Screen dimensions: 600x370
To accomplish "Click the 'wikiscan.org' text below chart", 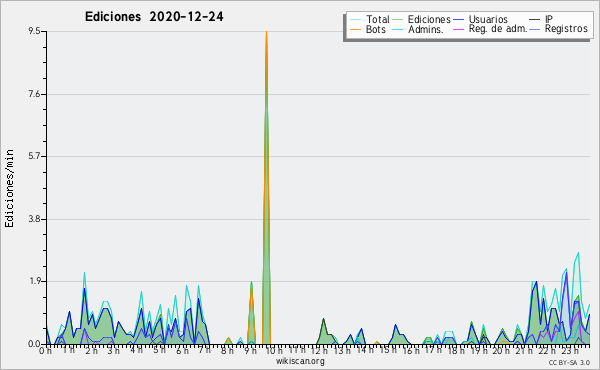I will 300,361.
